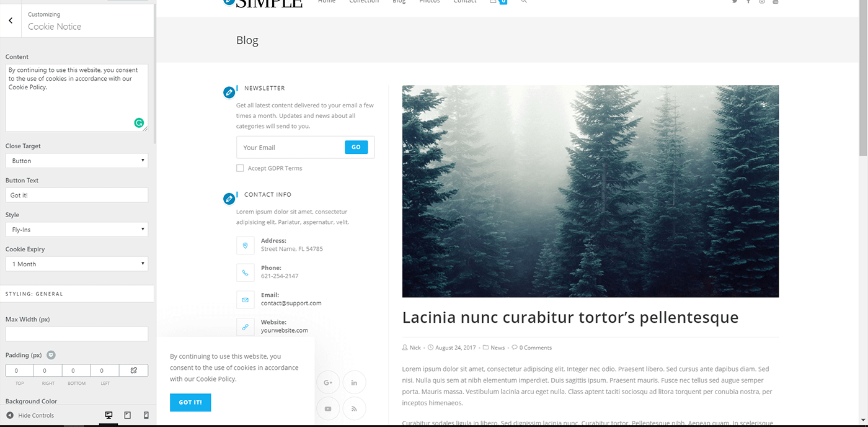The height and width of the screenshot is (427, 868).
Task: Open the RSS feed social icon
Action: point(354,408)
